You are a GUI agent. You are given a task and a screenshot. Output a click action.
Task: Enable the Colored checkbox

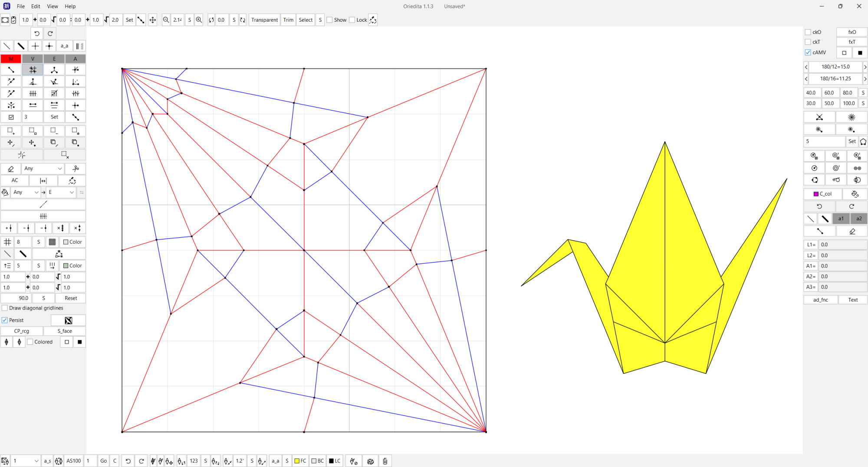click(30, 342)
